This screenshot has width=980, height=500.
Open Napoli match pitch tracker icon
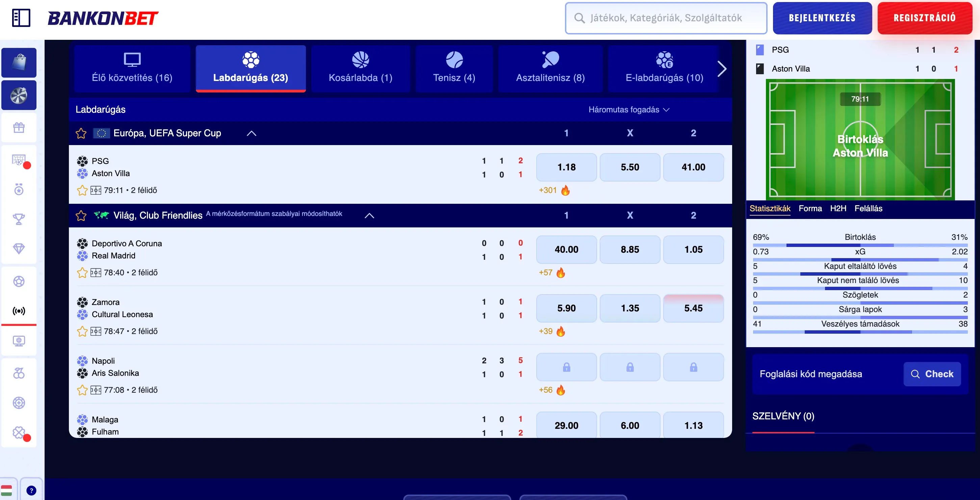96,390
